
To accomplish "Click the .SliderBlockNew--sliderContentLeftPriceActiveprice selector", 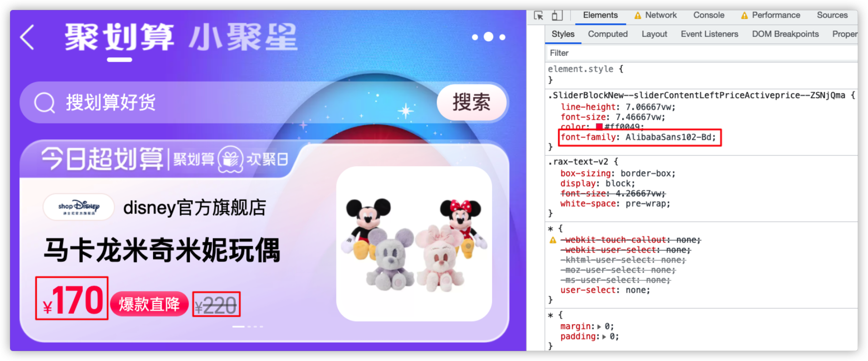I will [697, 95].
